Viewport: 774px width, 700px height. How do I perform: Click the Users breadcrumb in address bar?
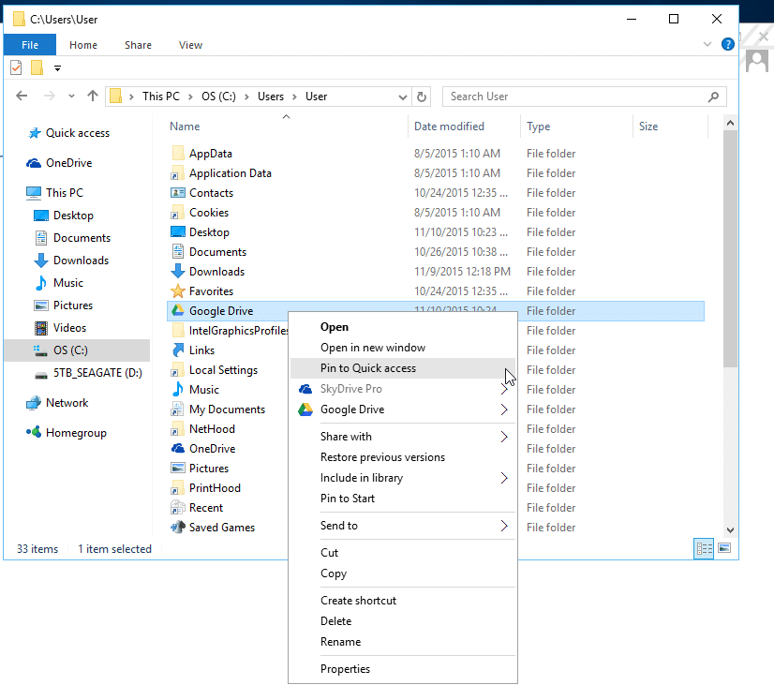tap(271, 97)
